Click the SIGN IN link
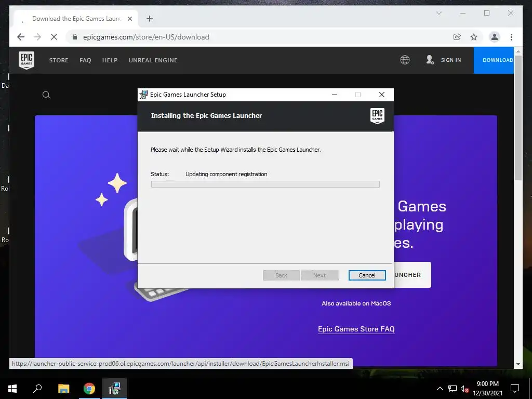The height and width of the screenshot is (399, 532). pyautogui.click(x=451, y=60)
